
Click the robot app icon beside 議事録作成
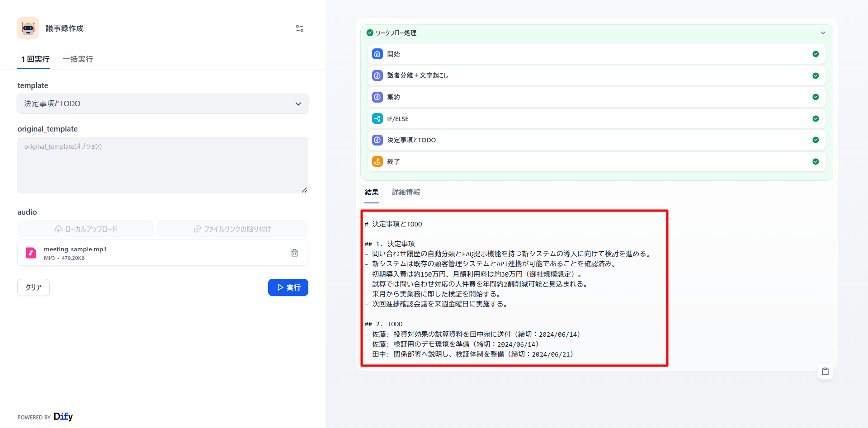click(x=28, y=28)
